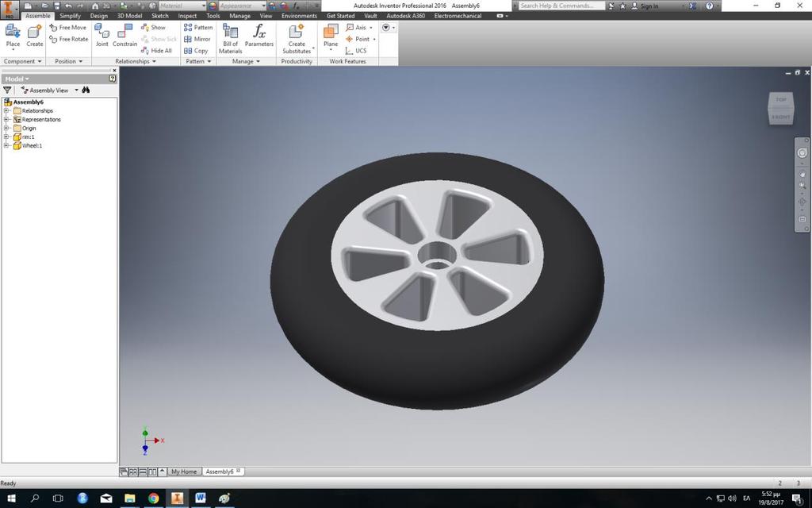Switch to the 3D Model ribbon tab

[x=129, y=16]
